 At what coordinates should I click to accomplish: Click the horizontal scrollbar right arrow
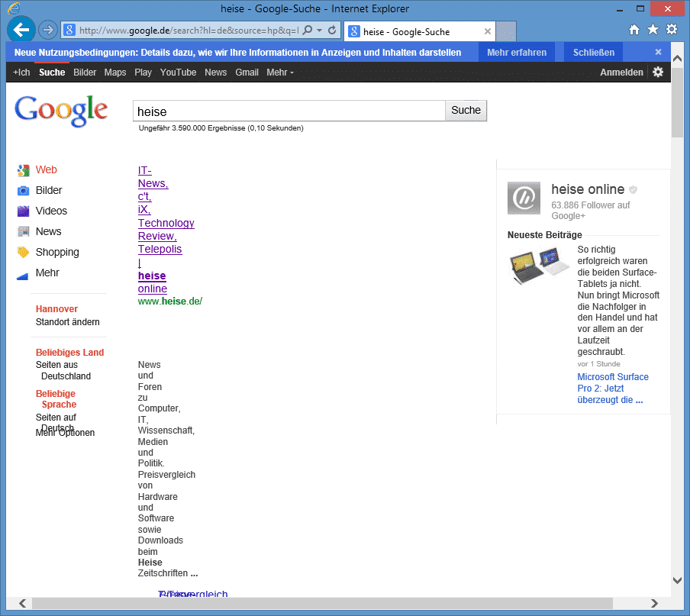[x=654, y=603]
